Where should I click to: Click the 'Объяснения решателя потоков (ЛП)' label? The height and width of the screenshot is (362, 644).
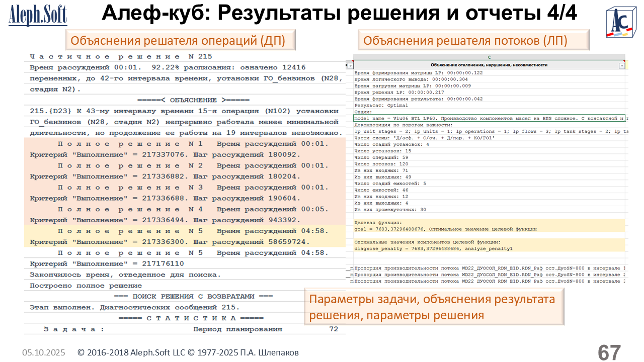pos(465,41)
